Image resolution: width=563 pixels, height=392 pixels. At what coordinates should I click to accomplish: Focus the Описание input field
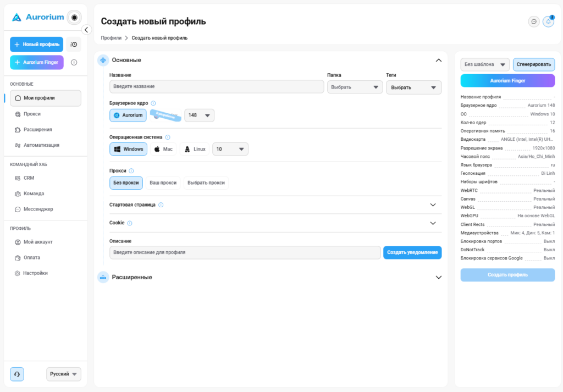pyautogui.click(x=245, y=252)
